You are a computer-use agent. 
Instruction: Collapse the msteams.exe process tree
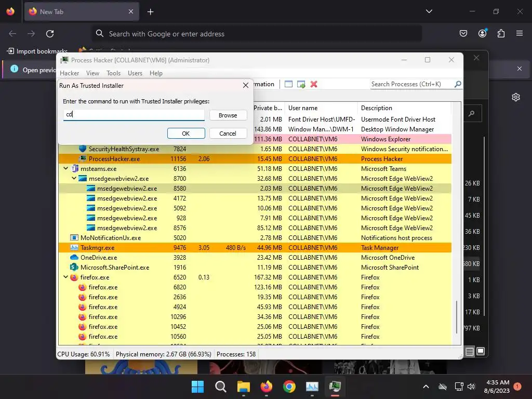click(66, 168)
